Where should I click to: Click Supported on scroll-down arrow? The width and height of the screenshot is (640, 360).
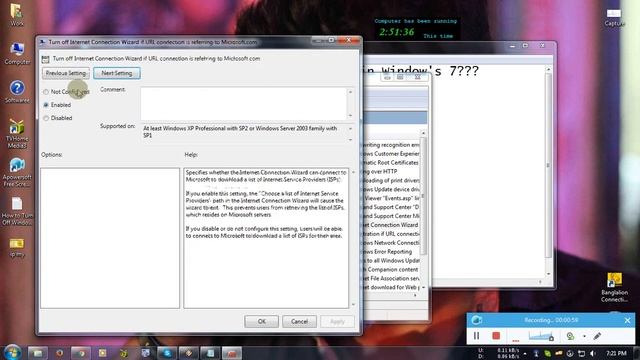tap(350, 140)
